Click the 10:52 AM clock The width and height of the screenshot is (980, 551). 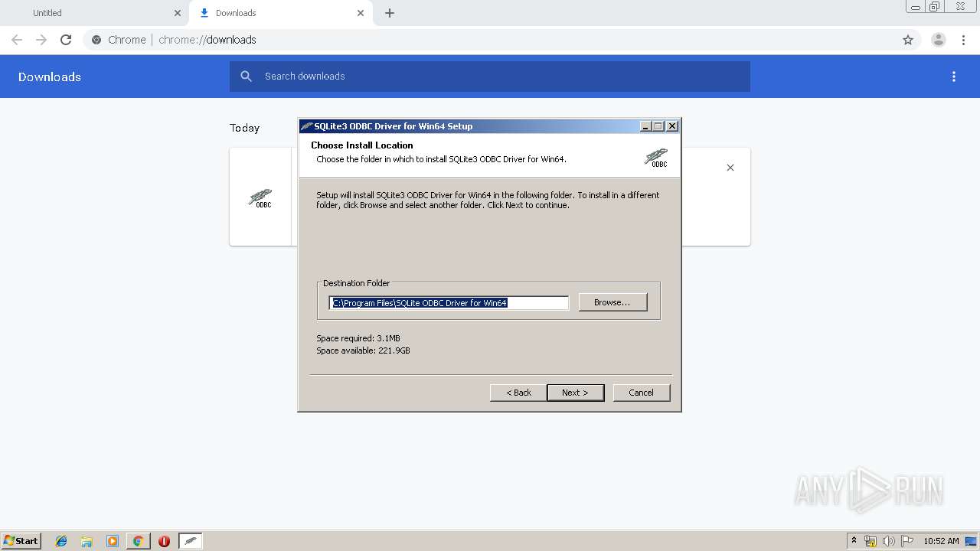(x=941, y=541)
